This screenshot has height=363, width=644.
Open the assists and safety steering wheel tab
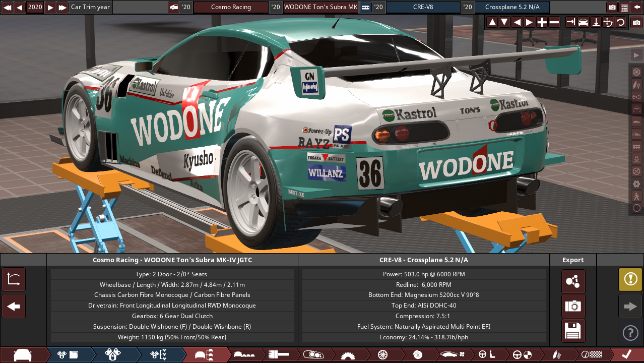[x=522, y=355]
